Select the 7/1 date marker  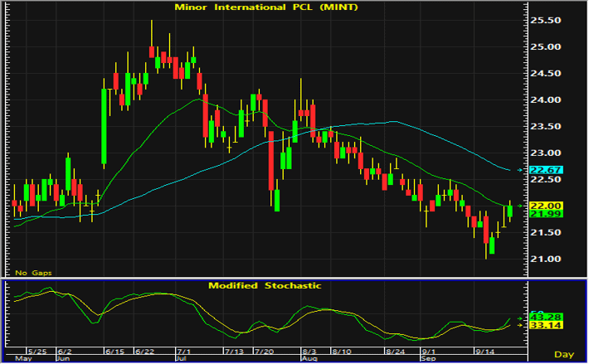coord(183,352)
